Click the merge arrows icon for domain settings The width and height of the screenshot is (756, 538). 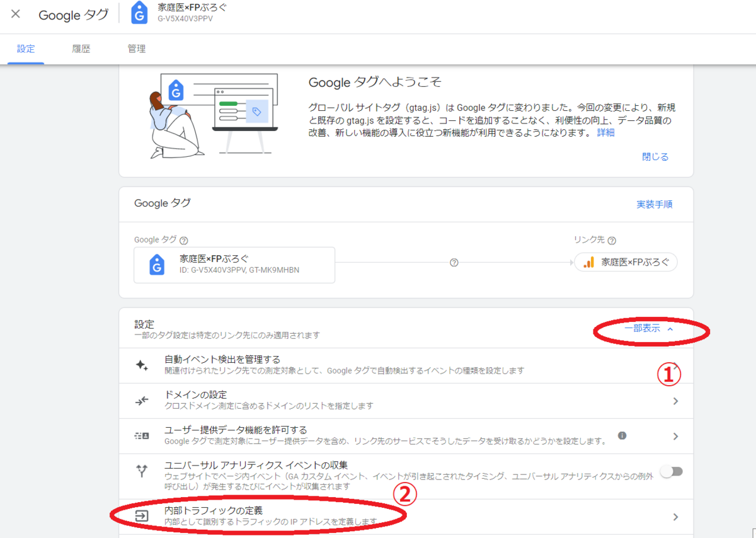pyautogui.click(x=142, y=401)
